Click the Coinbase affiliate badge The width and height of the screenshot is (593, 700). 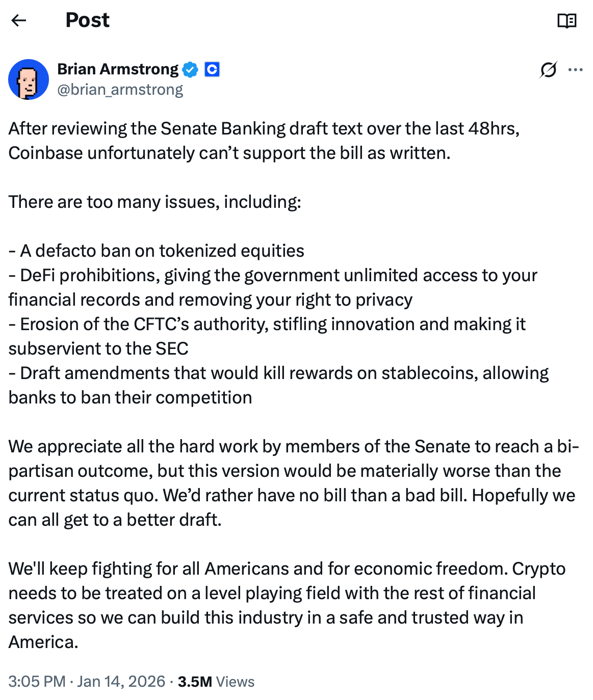[212, 69]
